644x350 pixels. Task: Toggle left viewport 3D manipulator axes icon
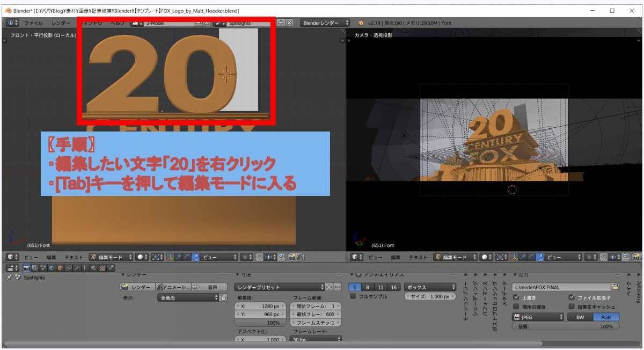point(170,257)
